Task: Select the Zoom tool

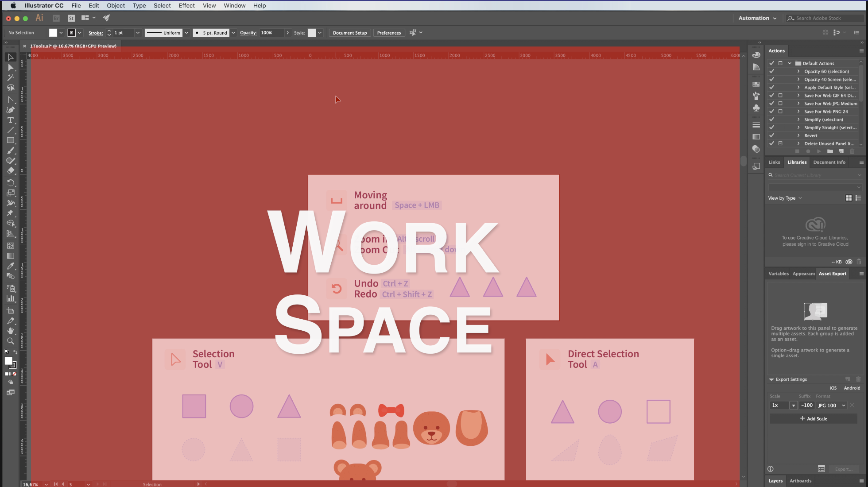Action: [11, 341]
